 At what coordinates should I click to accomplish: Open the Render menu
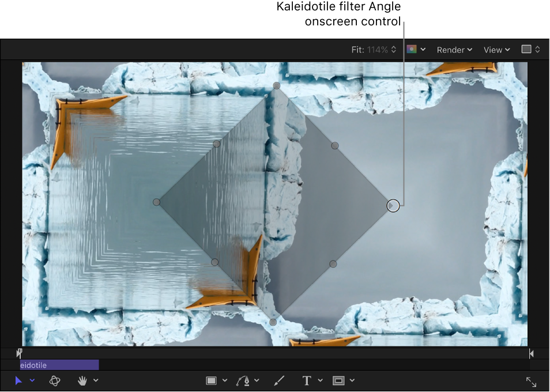[x=454, y=50]
